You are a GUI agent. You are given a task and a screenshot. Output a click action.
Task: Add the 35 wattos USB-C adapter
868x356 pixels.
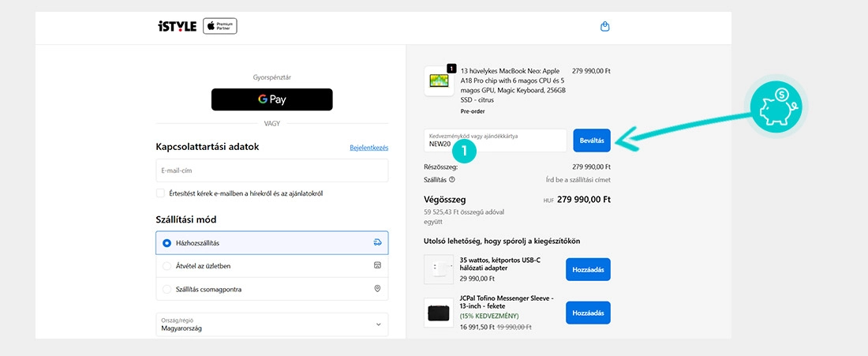click(588, 270)
